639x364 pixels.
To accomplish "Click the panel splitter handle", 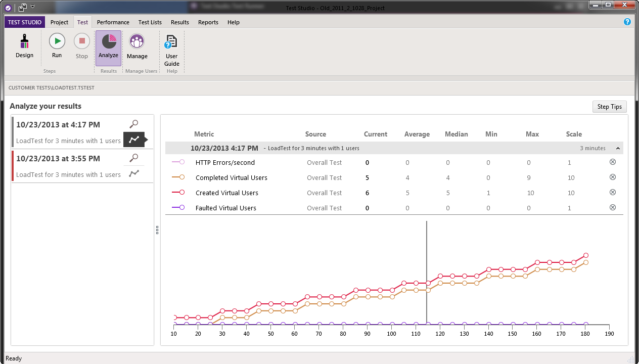I will (x=157, y=230).
